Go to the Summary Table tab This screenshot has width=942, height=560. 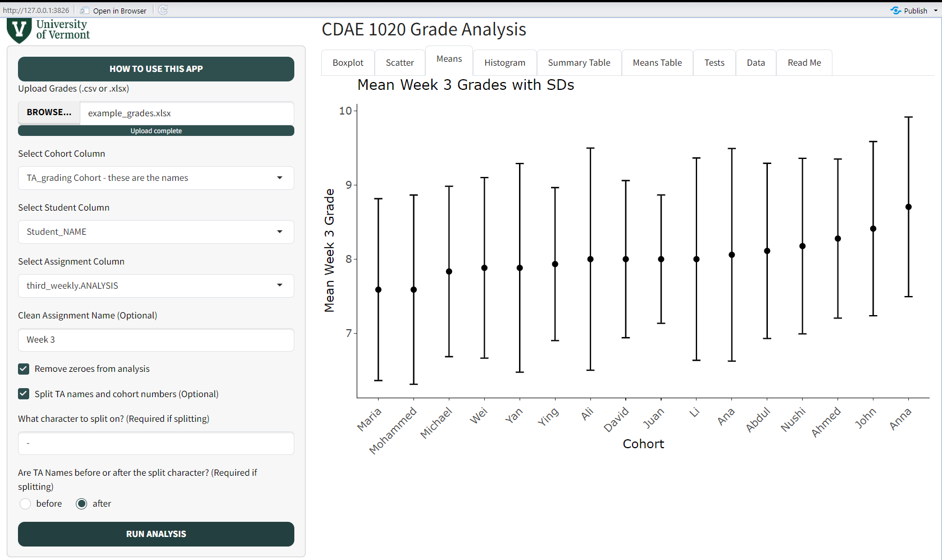pos(579,63)
